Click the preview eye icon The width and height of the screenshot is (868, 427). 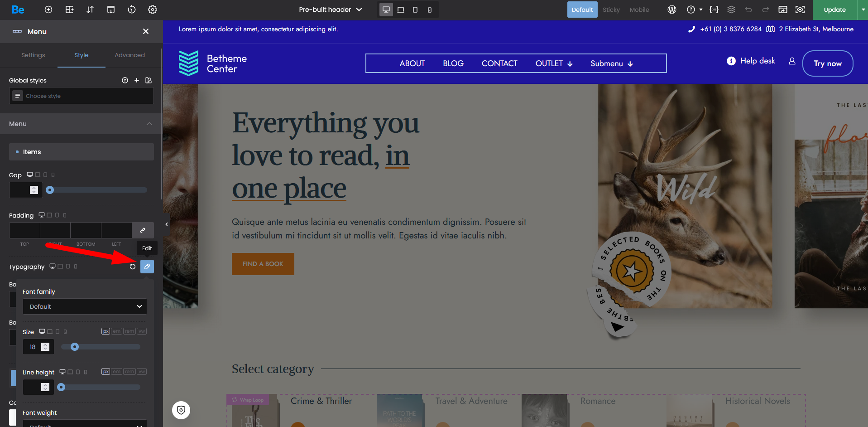(x=800, y=10)
